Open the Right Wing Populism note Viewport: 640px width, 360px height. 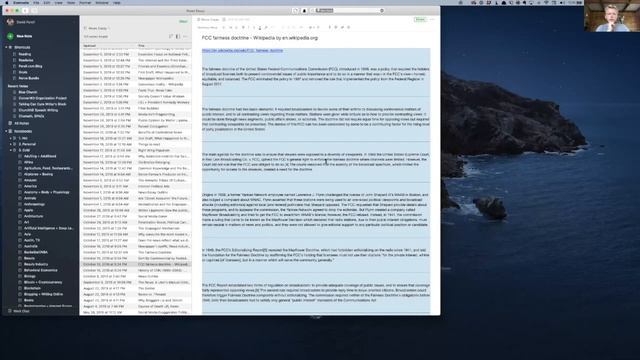pos(136,150)
